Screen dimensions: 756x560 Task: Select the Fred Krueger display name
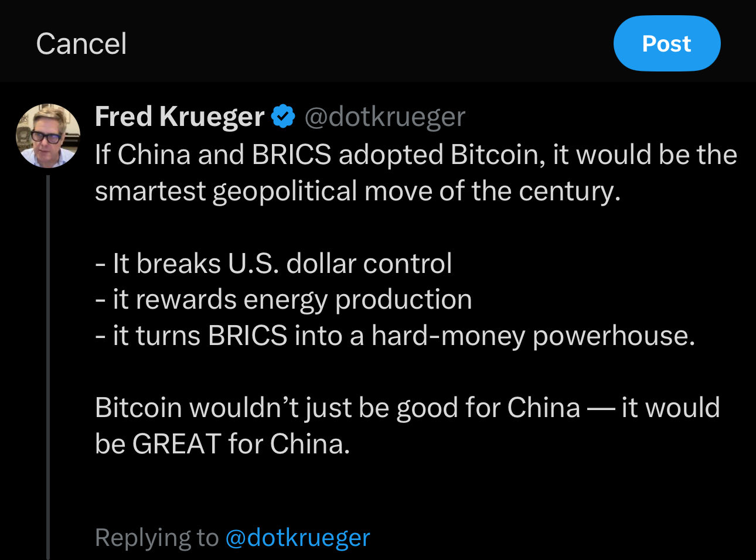(x=179, y=117)
